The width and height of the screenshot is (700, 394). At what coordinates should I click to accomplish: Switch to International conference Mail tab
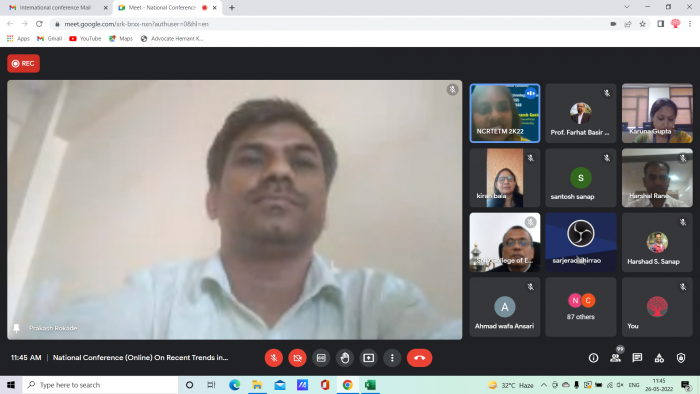(x=56, y=8)
